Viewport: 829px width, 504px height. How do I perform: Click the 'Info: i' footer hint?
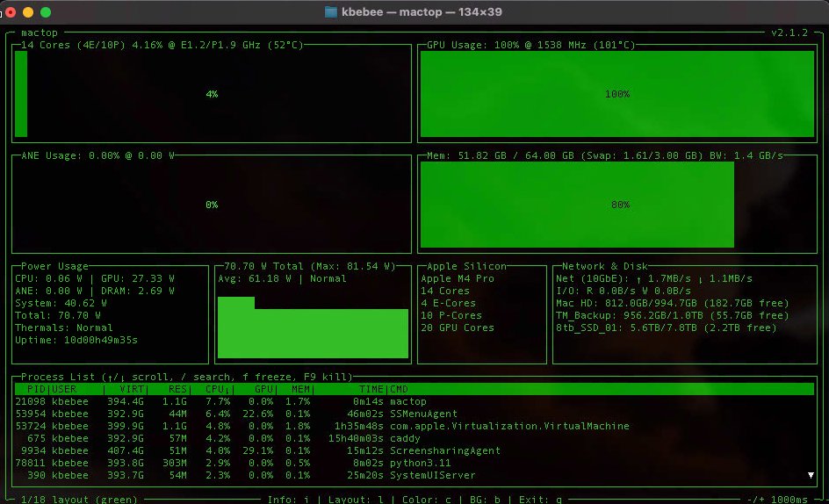[x=288, y=500]
